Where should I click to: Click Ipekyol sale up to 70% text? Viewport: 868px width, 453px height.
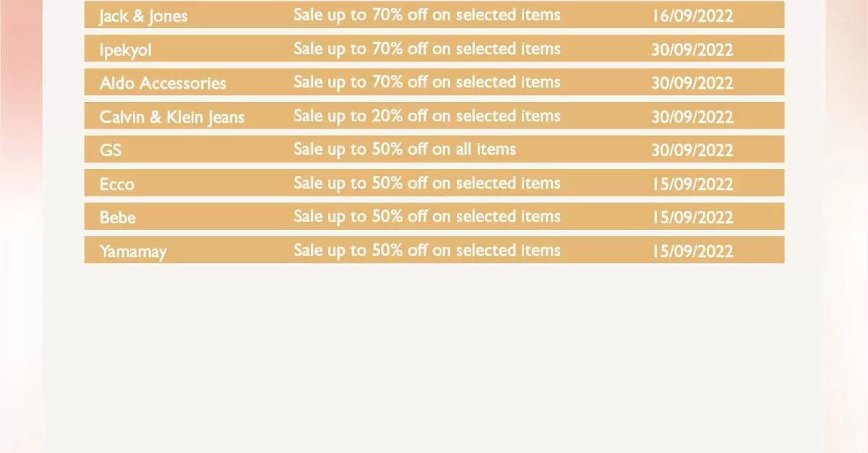[427, 49]
